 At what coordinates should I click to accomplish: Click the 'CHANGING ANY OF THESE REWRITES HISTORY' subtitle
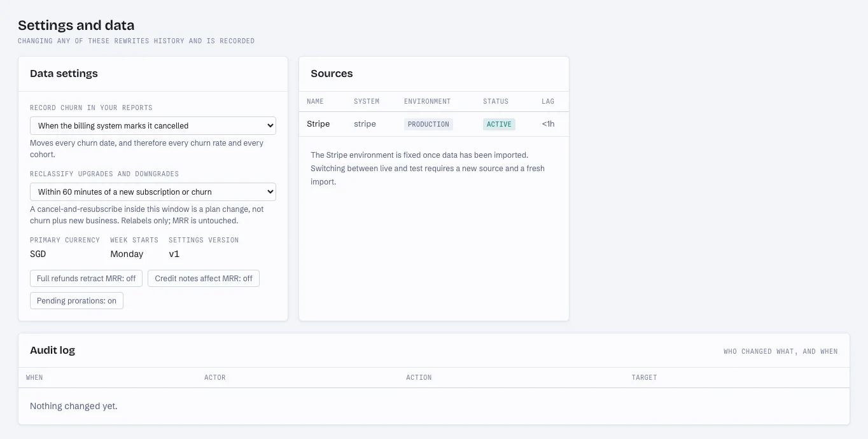click(x=136, y=41)
